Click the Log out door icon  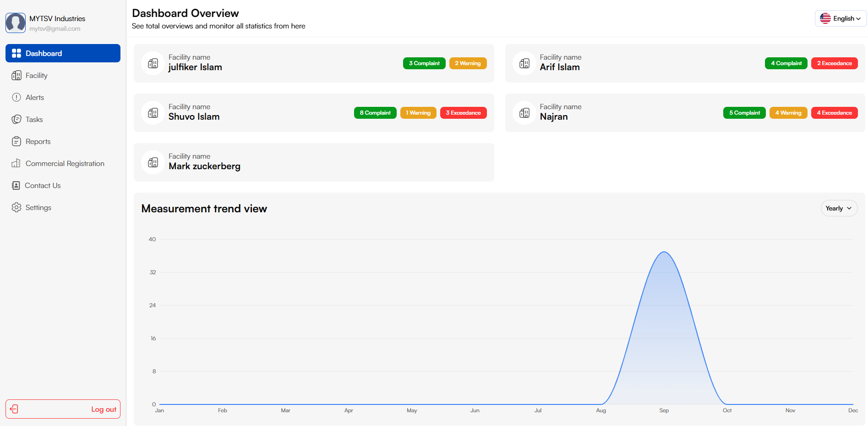click(x=14, y=409)
